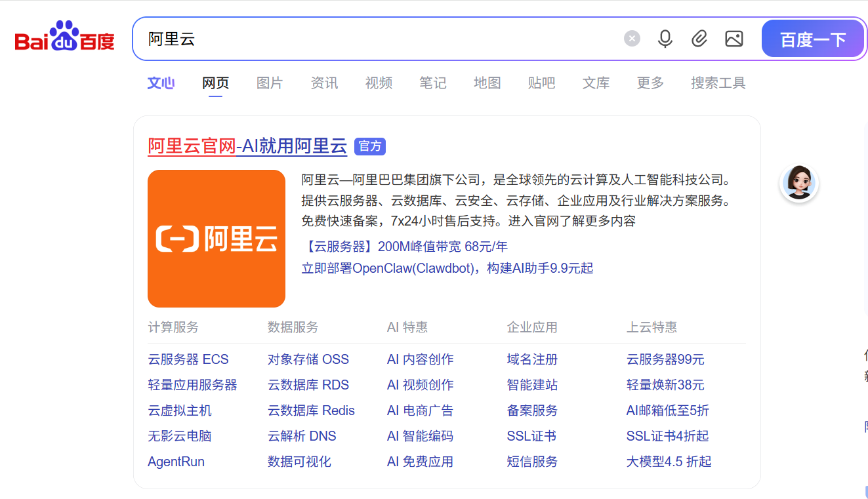Open AI 视频创作 link
This screenshot has height=499, width=868.
pos(420,385)
